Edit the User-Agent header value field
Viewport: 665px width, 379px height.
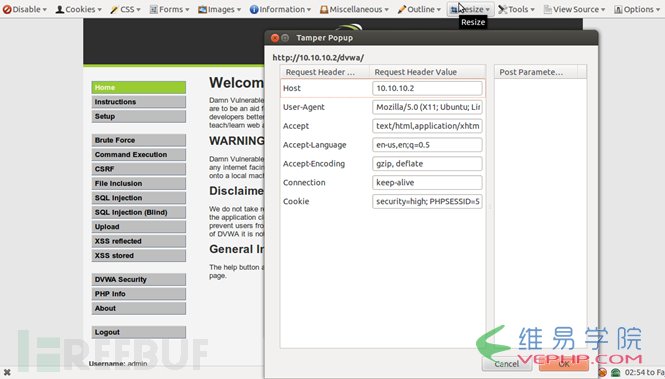click(x=427, y=107)
